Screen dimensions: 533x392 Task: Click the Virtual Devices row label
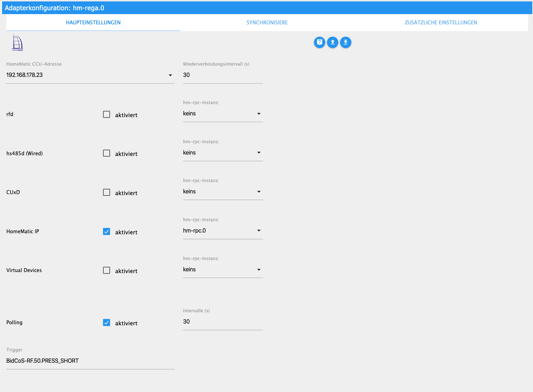coord(24,270)
